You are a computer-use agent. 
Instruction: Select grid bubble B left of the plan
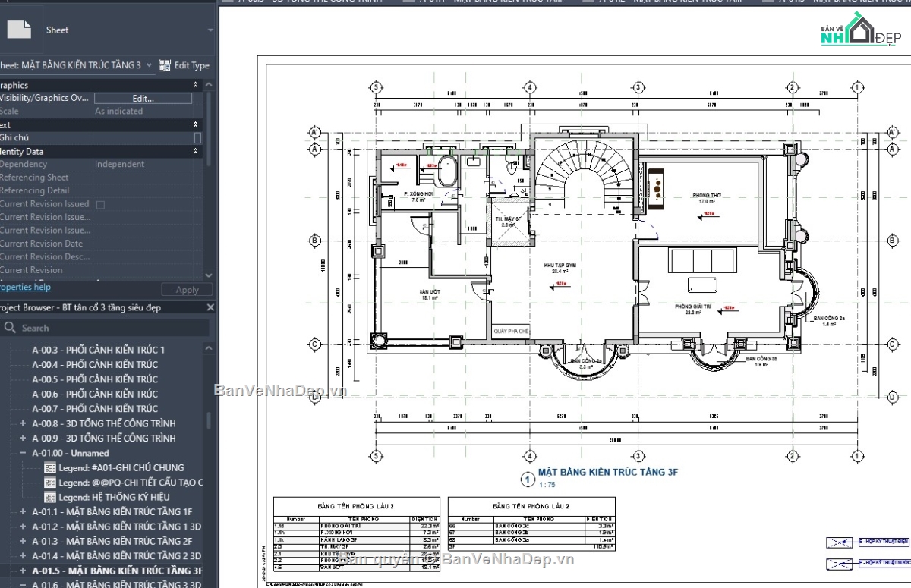coord(314,241)
